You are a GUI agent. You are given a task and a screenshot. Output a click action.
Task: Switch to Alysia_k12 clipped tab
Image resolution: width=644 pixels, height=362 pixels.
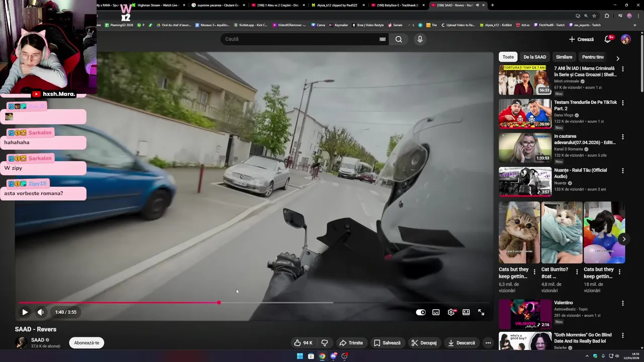click(338, 5)
